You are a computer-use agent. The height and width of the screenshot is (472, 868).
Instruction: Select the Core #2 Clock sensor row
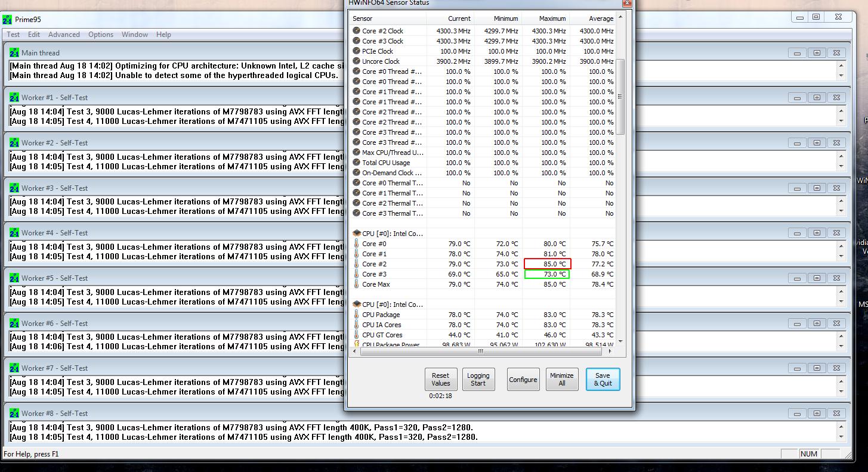click(x=482, y=31)
